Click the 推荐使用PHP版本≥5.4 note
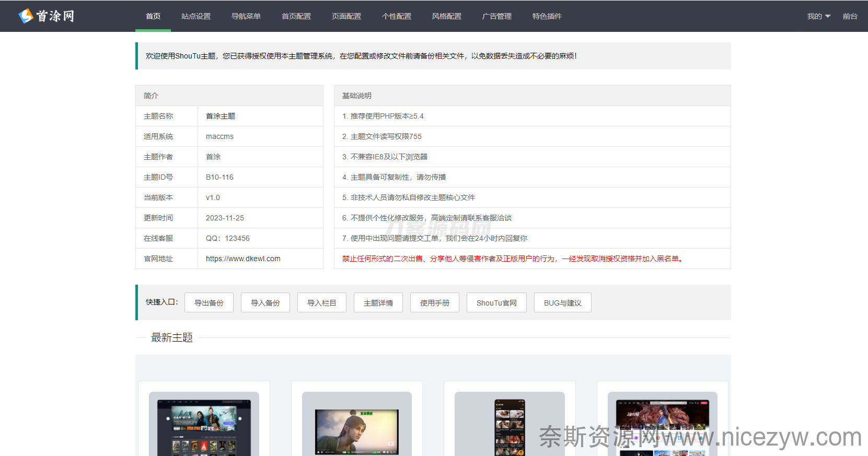The width and height of the screenshot is (868, 456). (x=383, y=116)
